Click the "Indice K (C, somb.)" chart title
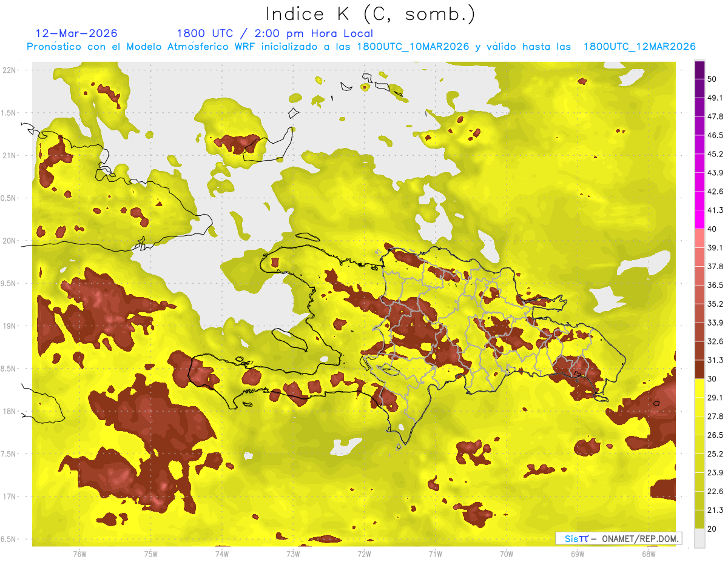This screenshot has width=728, height=562. 371,13
